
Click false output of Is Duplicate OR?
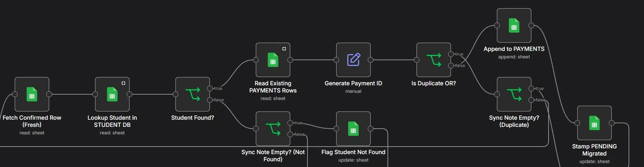click(451, 66)
